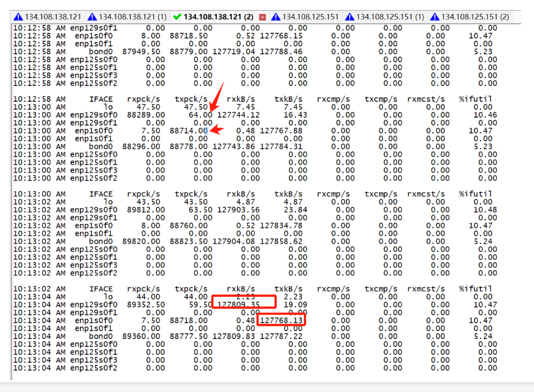Viewport: 534px width, 392px height.
Task: Switch to the 134.108.125.151 tab
Action: point(305,17)
